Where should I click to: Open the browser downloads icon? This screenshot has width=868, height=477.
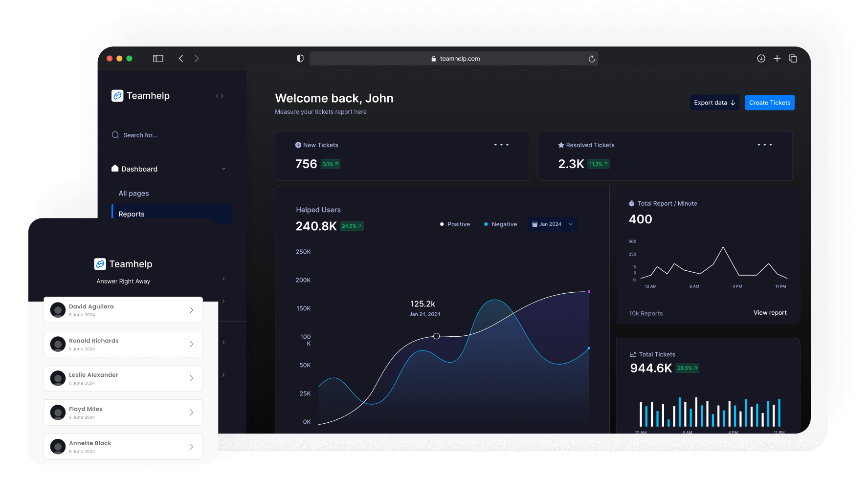(x=761, y=59)
